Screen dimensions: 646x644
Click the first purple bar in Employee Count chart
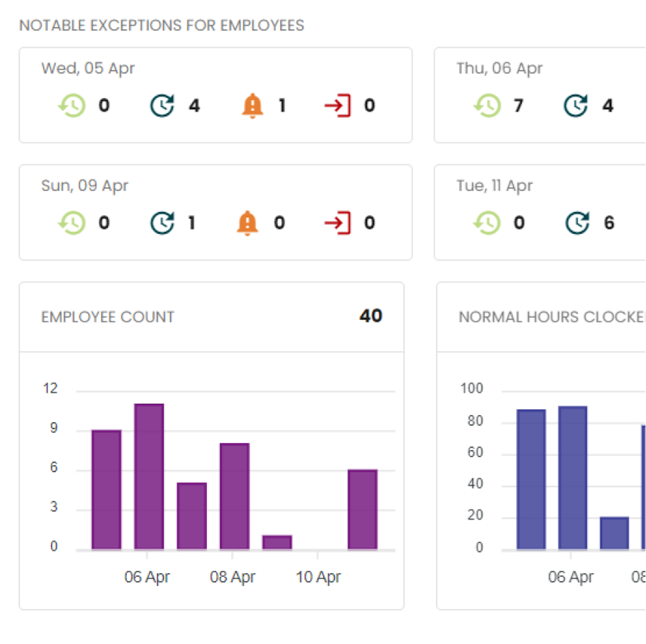pos(106,490)
